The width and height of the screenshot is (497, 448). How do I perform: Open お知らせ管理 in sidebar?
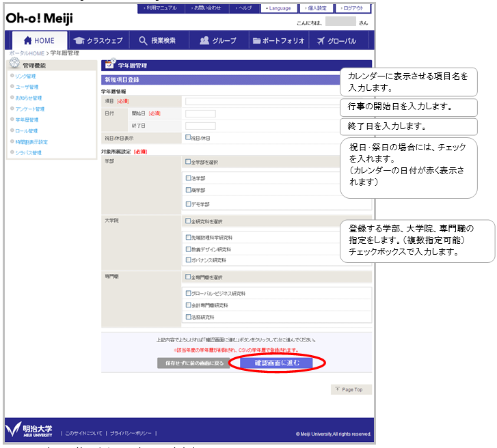pyautogui.click(x=29, y=98)
